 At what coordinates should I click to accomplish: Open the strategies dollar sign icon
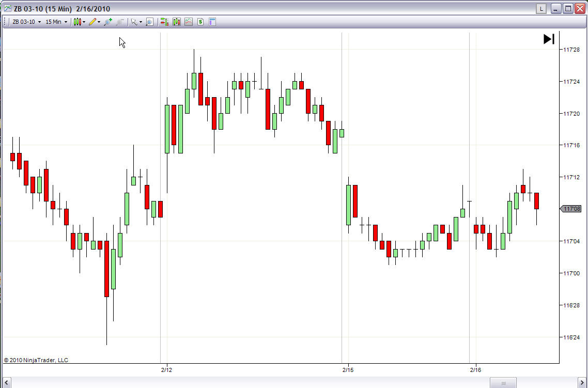tap(200, 22)
